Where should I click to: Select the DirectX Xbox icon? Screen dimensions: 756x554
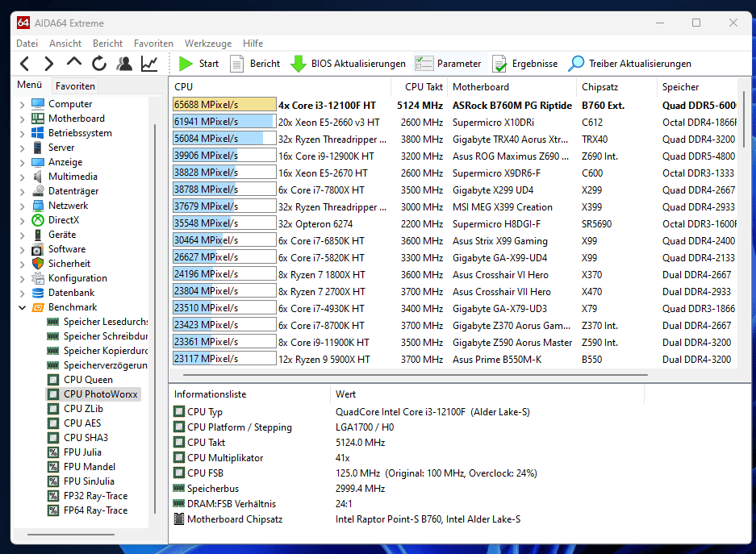coord(38,219)
